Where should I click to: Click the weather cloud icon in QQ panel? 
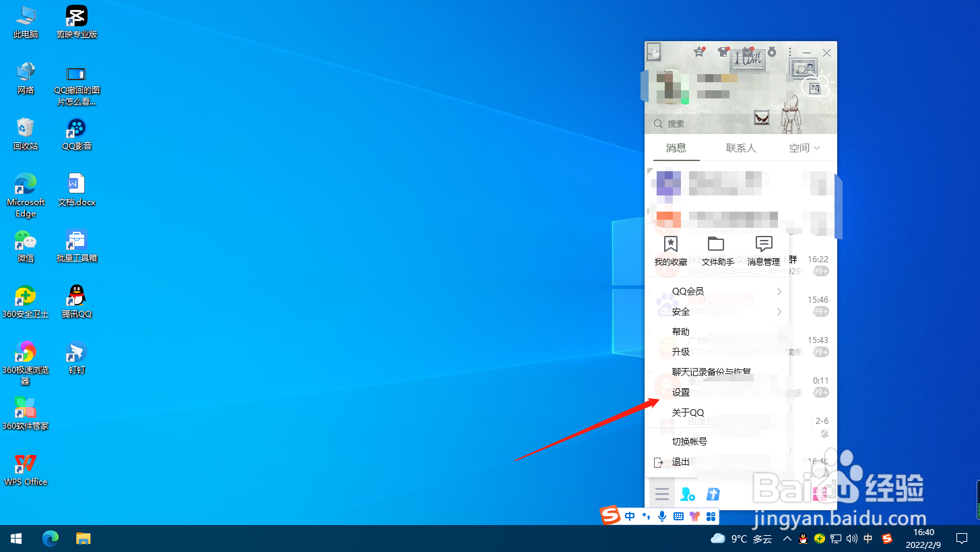(x=816, y=85)
